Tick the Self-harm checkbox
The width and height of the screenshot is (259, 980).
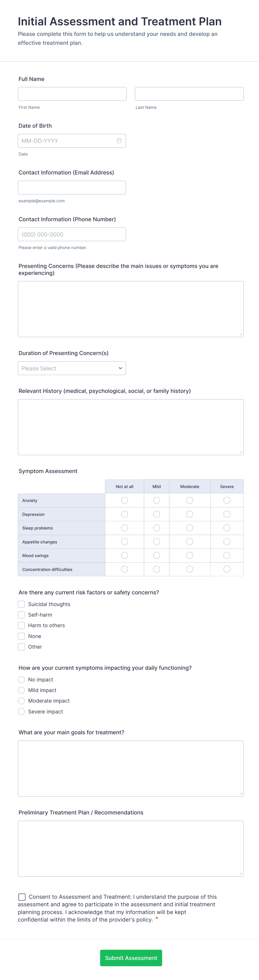21,615
